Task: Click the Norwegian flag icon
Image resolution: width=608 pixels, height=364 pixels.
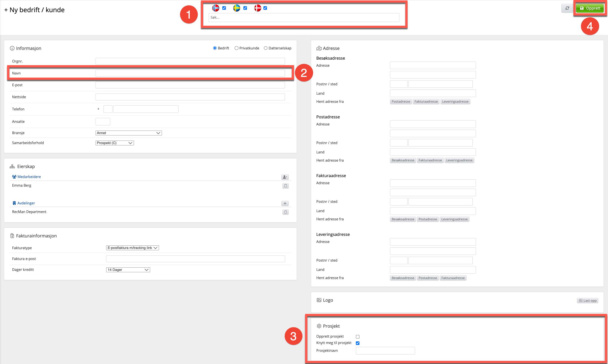Action: pyautogui.click(x=216, y=8)
